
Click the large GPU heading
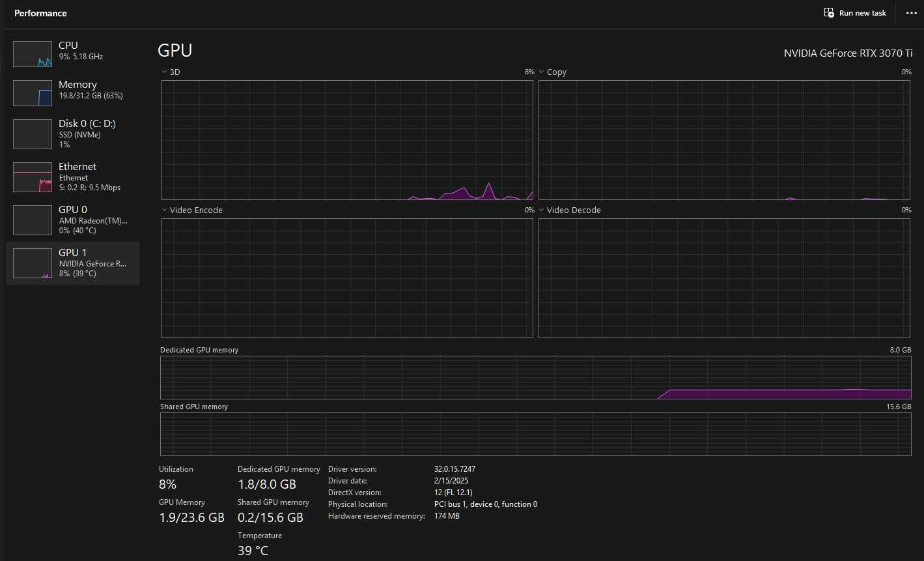pos(175,51)
